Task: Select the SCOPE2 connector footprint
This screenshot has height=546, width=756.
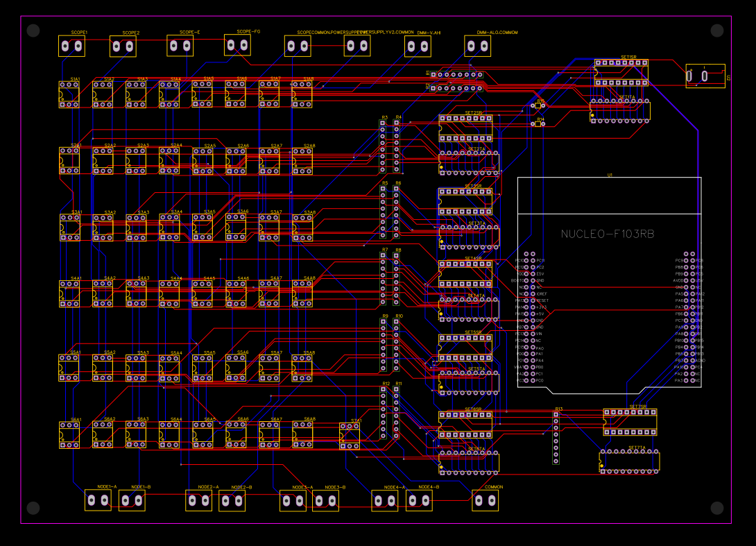Action: (x=123, y=46)
